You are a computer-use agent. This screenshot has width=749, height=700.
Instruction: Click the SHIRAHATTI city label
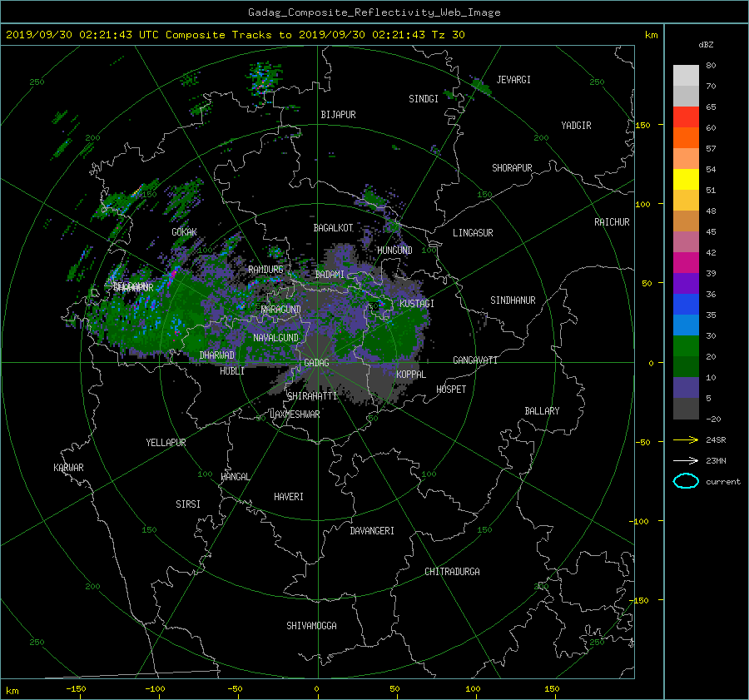[312, 396]
